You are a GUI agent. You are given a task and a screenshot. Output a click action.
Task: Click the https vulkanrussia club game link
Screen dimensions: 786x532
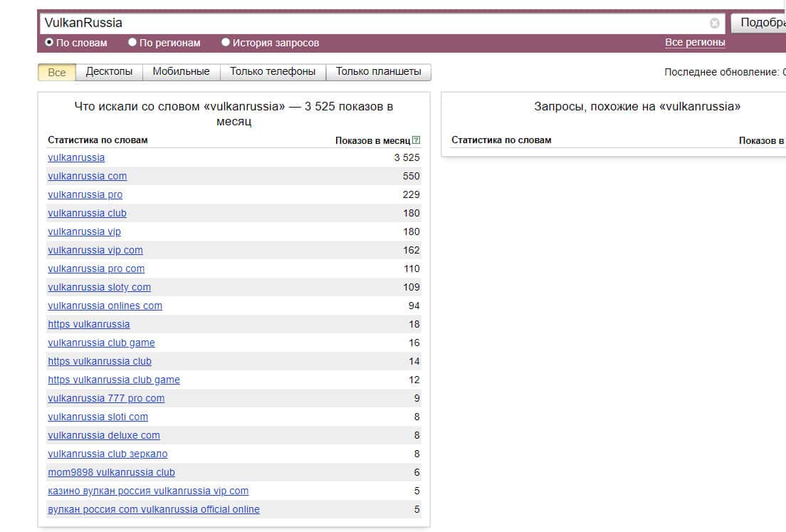coord(114,380)
